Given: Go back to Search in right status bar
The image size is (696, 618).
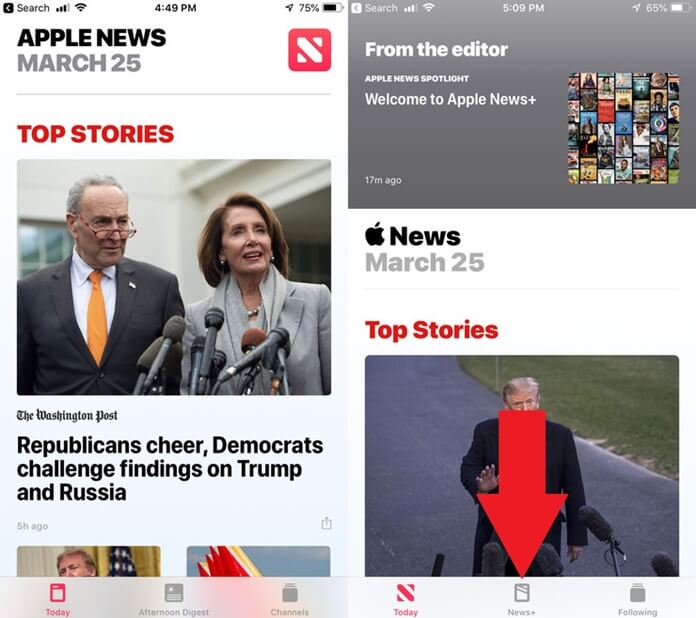Looking at the screenshot, I should [x=375, y=8].
